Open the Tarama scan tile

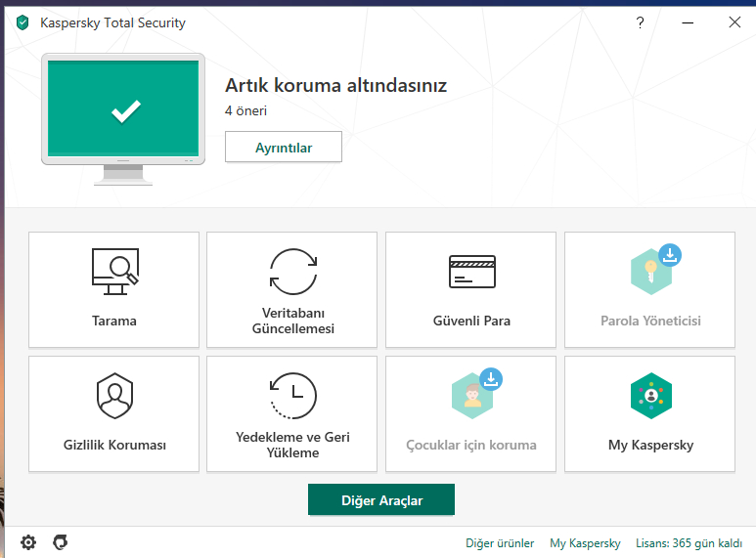[113, 289]
